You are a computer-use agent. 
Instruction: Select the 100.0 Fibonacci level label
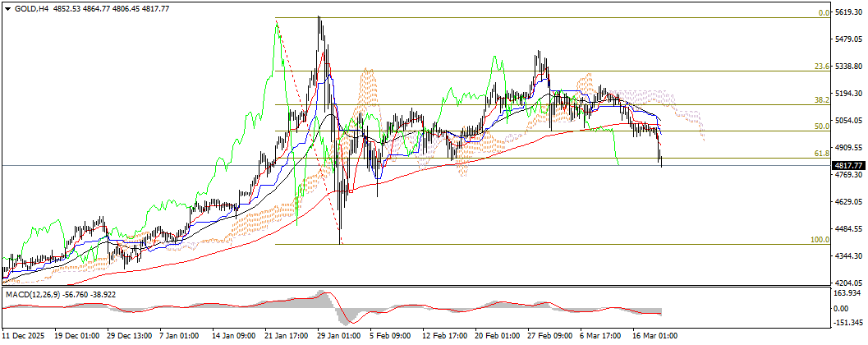point(821,239)
